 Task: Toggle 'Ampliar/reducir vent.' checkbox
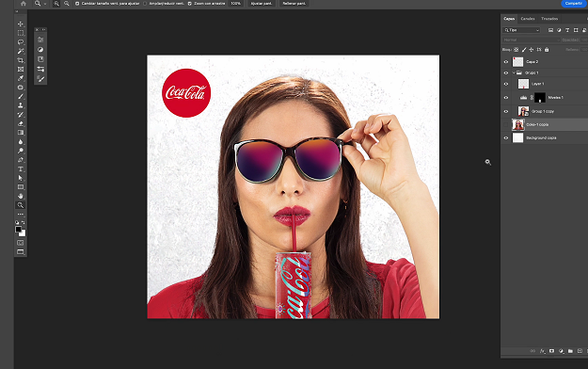[145, 4]
